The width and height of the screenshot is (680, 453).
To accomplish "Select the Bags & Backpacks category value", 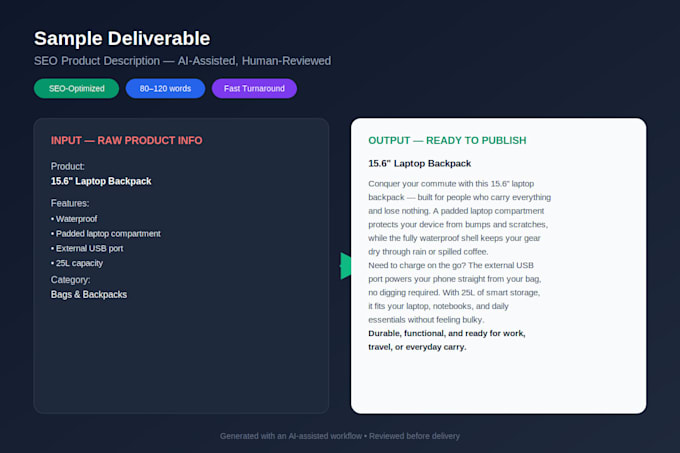I will tap(89, 294).
